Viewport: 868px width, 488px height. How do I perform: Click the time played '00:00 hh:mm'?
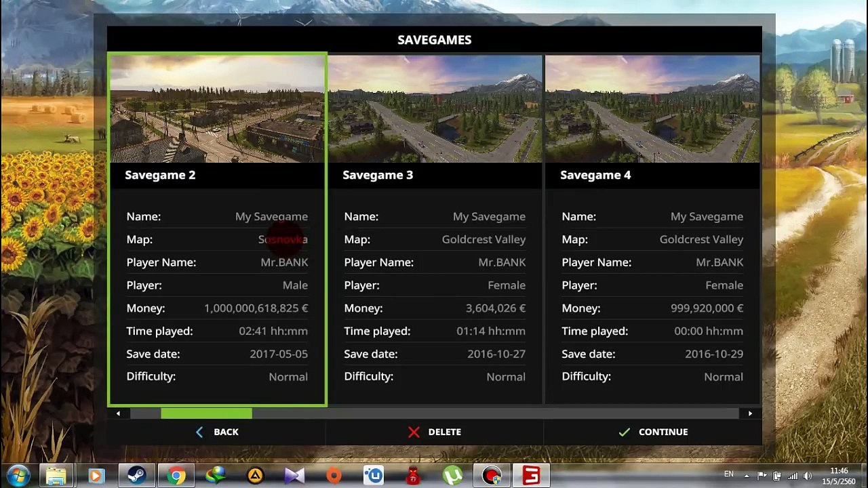tap(709, 331)
